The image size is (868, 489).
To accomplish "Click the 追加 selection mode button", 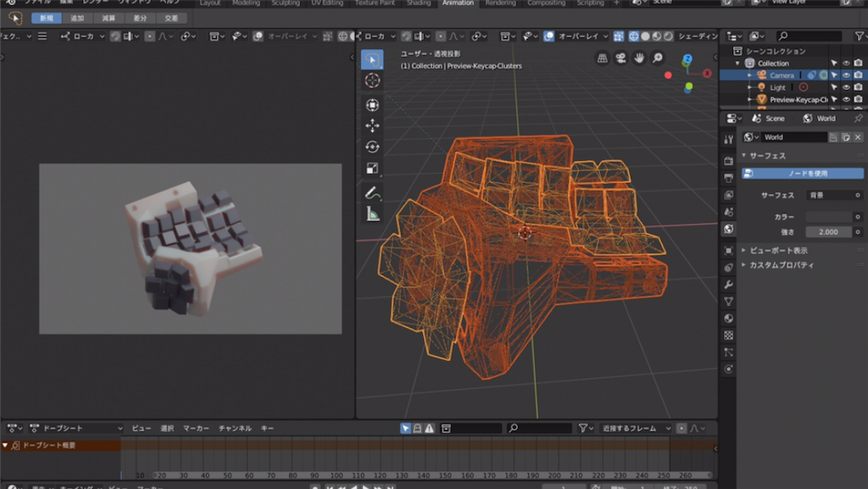I will coord(77,19).
